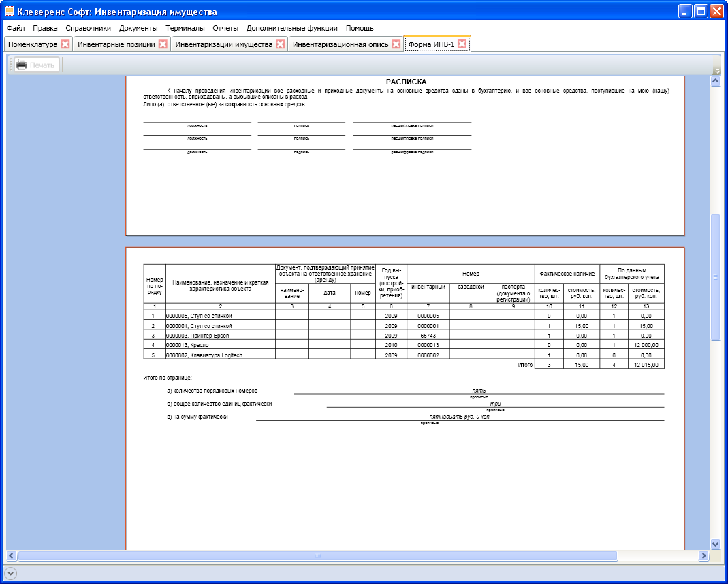Viewport: 728px width, 584px height.
Task: Close the Инвентарные позиции tab
Action: (163, 44)
